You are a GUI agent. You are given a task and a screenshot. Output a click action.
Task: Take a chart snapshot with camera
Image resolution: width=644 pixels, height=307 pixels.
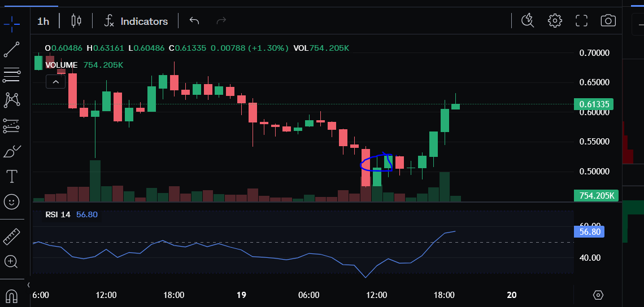point(608,20)
